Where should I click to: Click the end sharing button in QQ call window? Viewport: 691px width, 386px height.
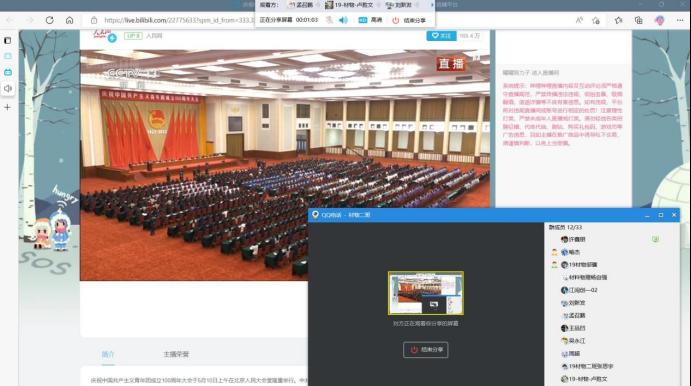(426, 350)
